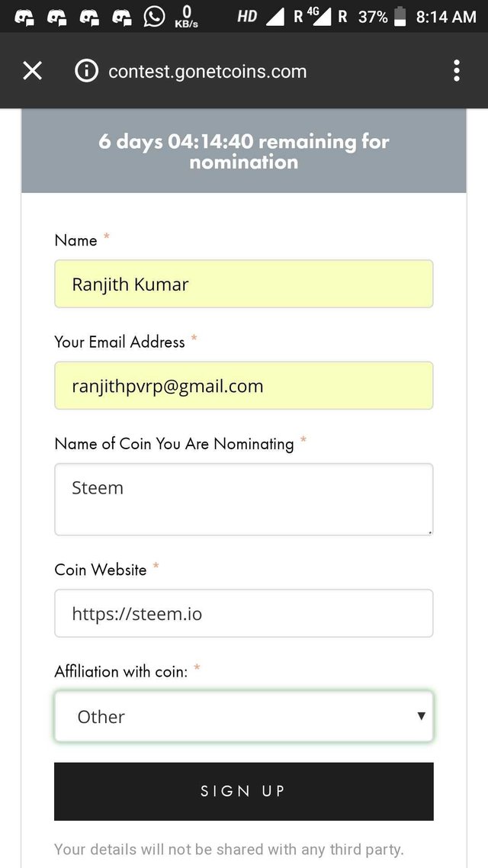This screenshot has height=868, width=488.
Task: Tap the site information icon
Action: (87, 72)
